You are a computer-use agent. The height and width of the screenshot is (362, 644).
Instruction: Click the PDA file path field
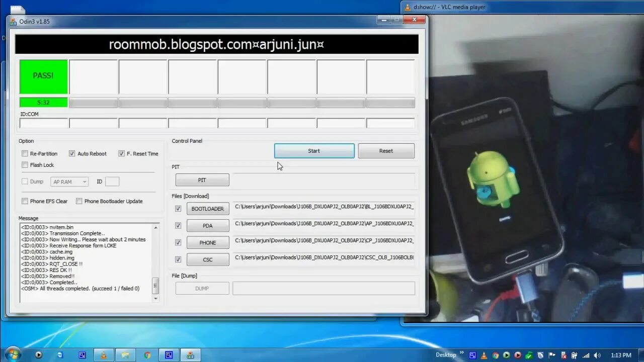[324, 224]
